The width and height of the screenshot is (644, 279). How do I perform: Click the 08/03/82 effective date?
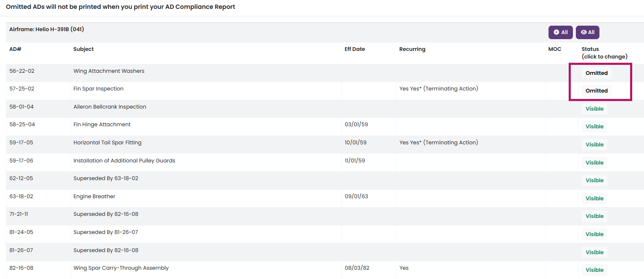[x=357, y=268]
